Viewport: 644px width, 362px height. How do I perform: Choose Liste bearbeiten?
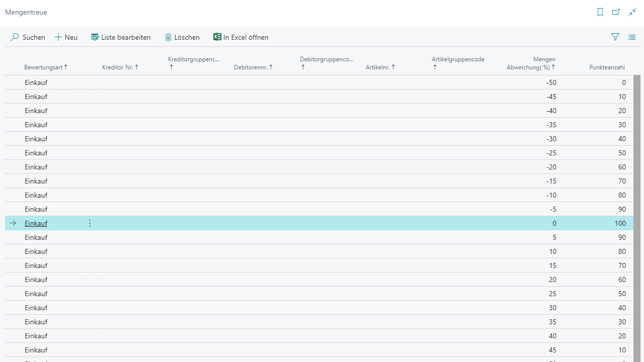pos(121,37)
